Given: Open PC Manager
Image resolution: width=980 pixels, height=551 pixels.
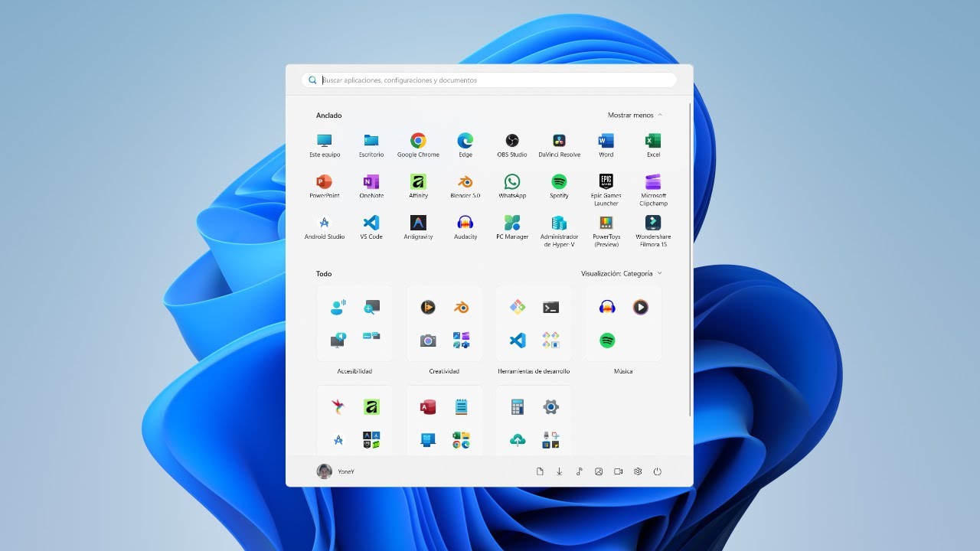Looking at the screenshot, I should (512, 227).
